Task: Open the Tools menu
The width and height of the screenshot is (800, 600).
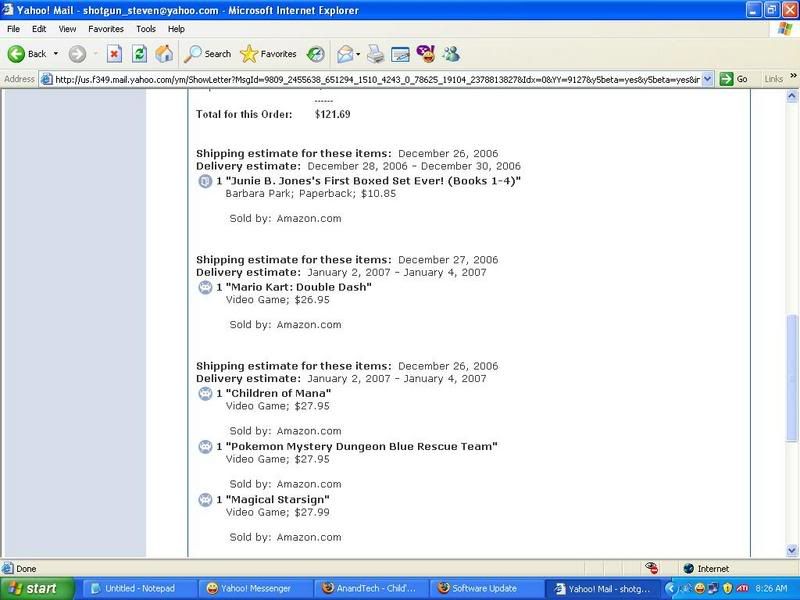Action: pyautogui.click(x=146, y=29)
